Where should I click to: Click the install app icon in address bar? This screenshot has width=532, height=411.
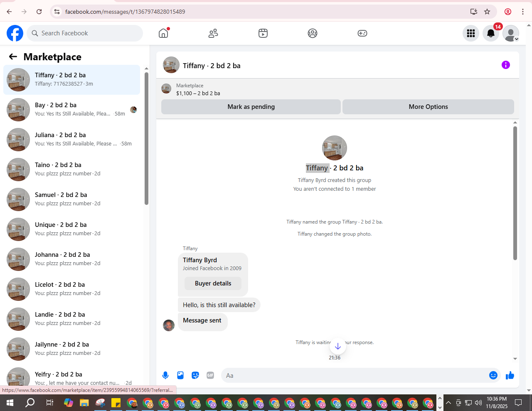tap(473, 12)
